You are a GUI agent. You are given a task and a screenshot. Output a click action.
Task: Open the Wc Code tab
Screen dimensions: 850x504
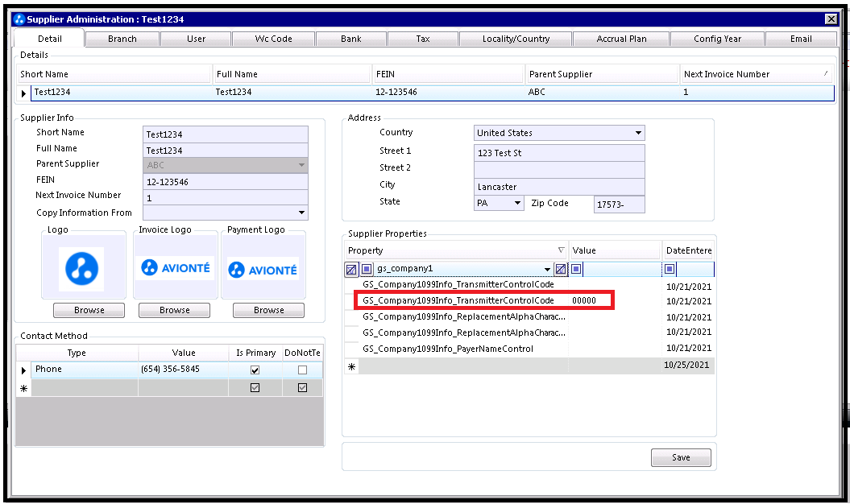pyautogui.click(x=274, y=39)
